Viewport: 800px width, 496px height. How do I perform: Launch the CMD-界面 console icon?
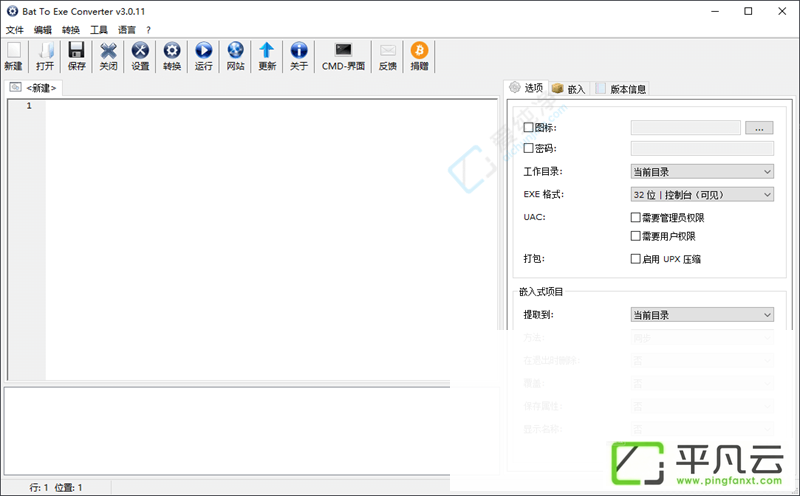click(x=343, y=49)
